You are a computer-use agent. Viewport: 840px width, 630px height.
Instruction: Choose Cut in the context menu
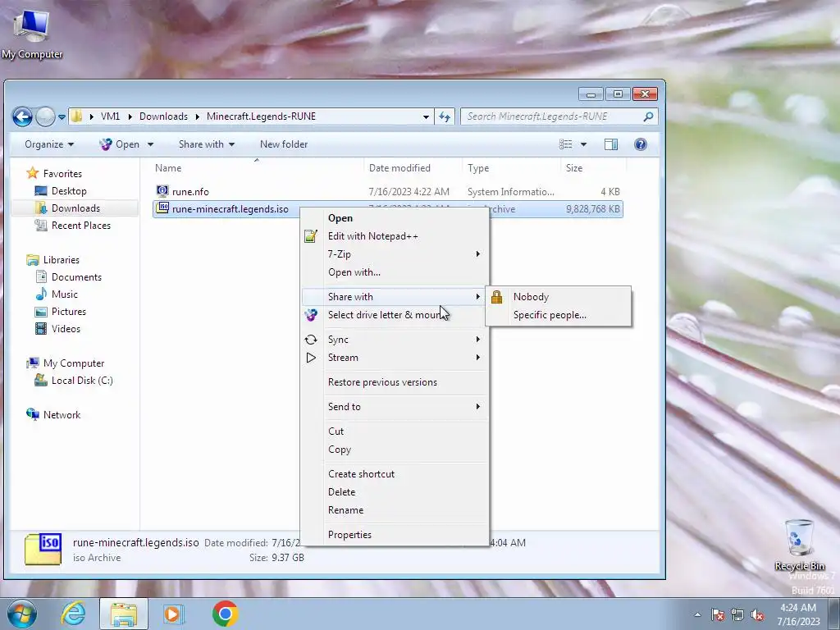[395, 431]
